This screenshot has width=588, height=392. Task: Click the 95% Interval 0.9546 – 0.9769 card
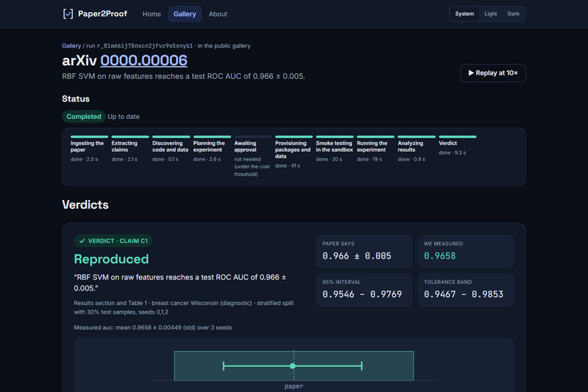coord(364,290)
